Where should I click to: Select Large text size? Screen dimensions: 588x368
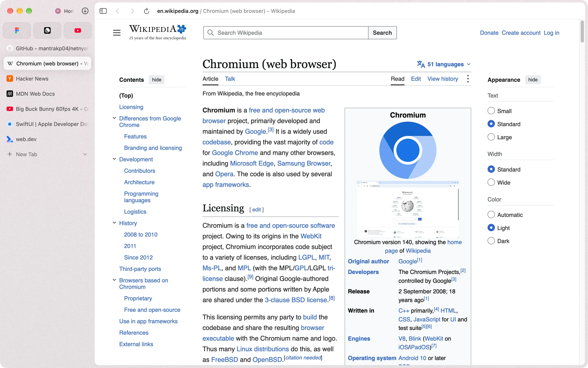[491, 137]
